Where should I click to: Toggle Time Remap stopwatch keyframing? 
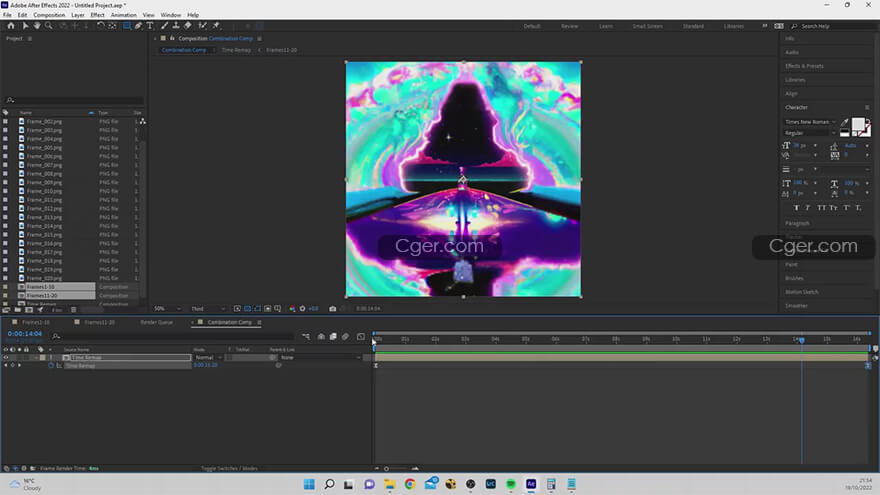click(51, 365)
